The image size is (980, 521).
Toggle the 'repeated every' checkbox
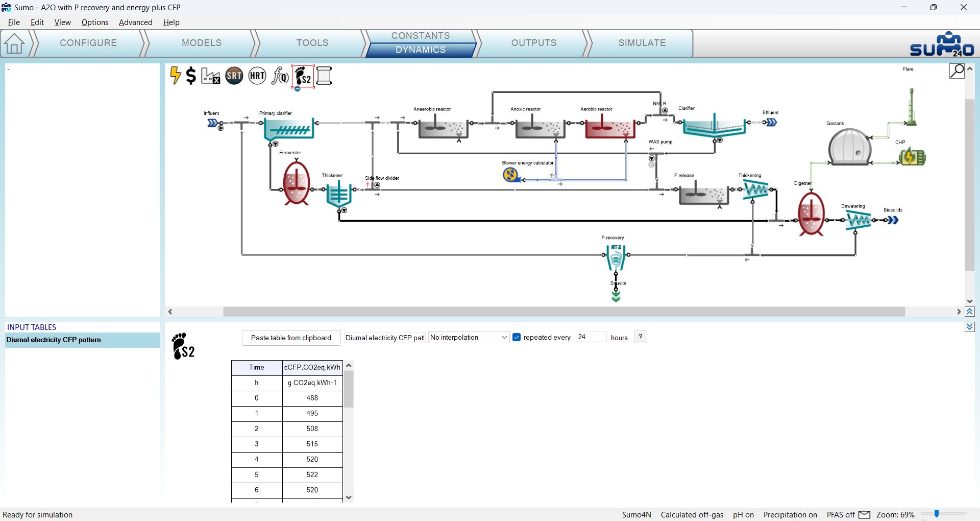(517, 337)
